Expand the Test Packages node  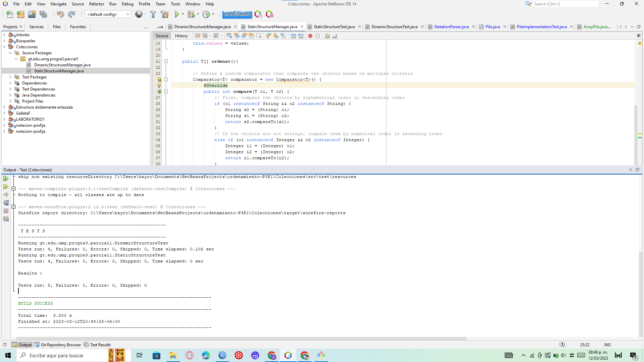pos(11,77)
